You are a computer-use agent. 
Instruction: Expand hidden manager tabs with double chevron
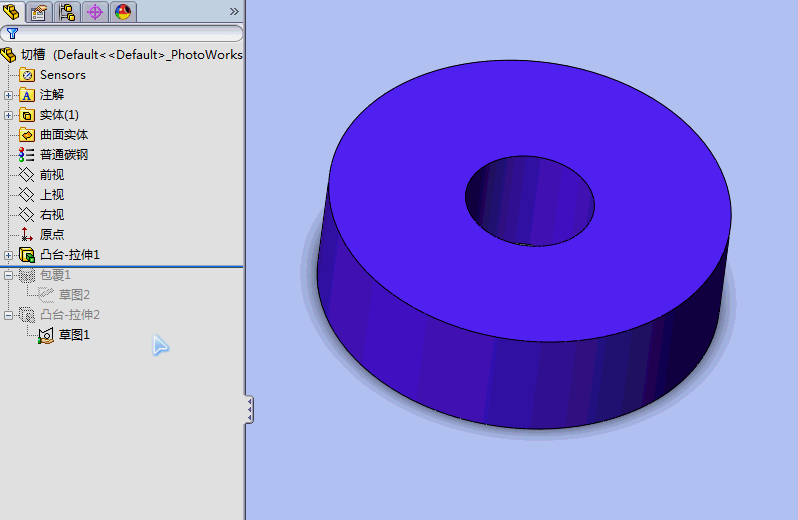point(234,11)
